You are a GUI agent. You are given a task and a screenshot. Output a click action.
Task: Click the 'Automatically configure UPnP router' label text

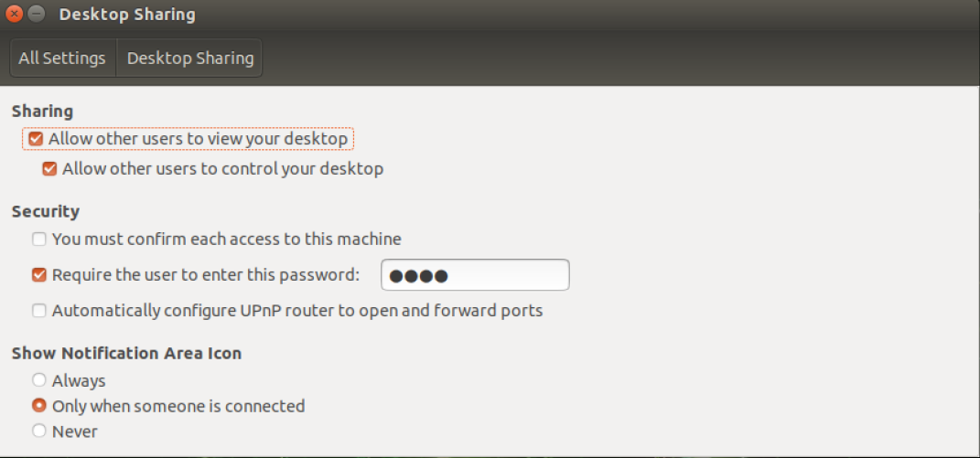point(297,311)
